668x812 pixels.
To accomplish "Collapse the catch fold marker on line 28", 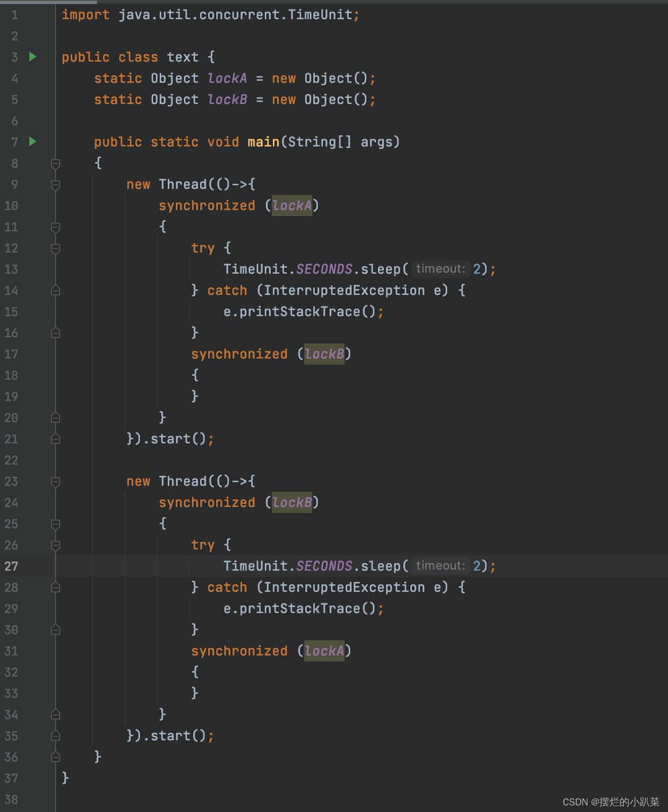I will 56,587.
